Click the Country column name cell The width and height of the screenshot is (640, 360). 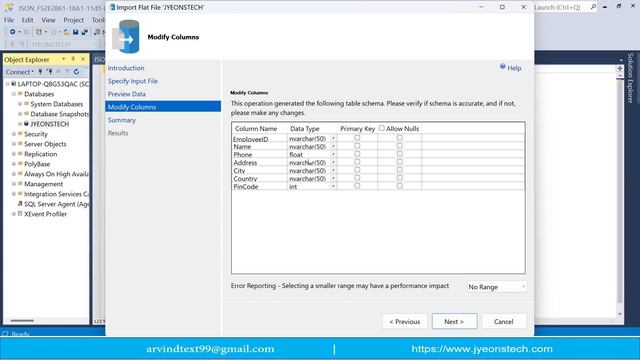(260, 178)
